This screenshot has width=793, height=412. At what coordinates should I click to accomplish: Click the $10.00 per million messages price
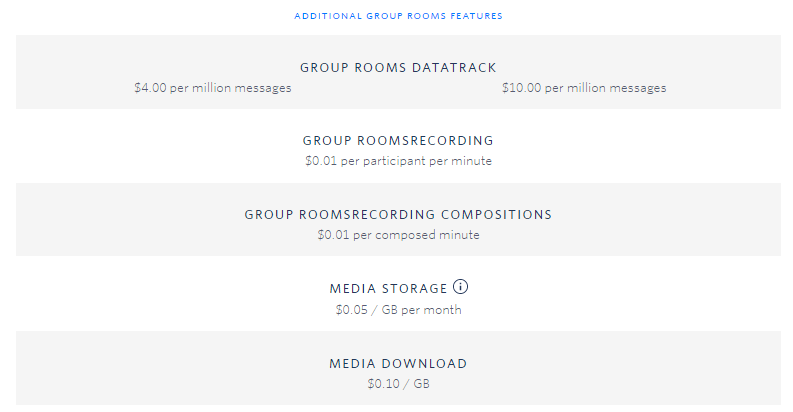click(x=584, y=88)
